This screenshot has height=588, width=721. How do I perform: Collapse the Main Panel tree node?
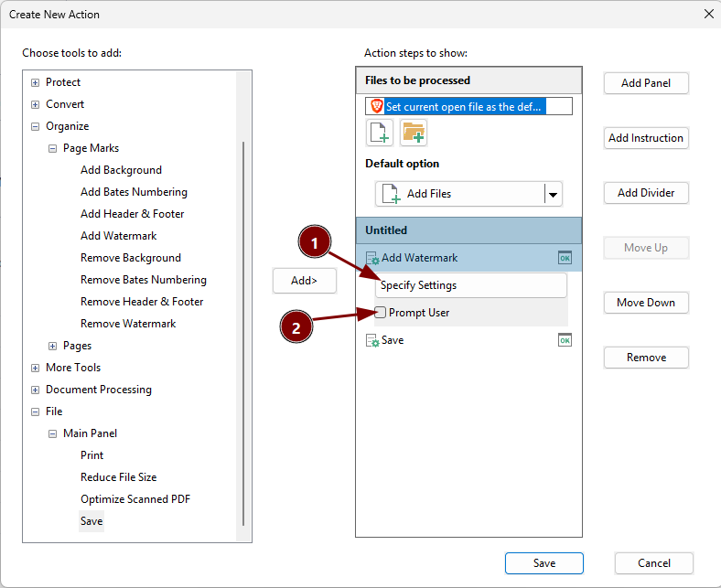(52, 434)
